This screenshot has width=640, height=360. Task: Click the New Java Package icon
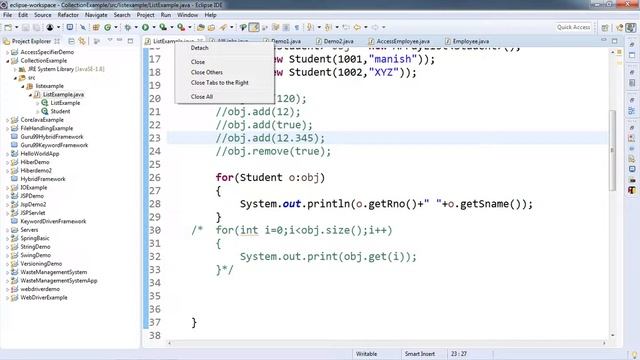click(x=96, y=27)
